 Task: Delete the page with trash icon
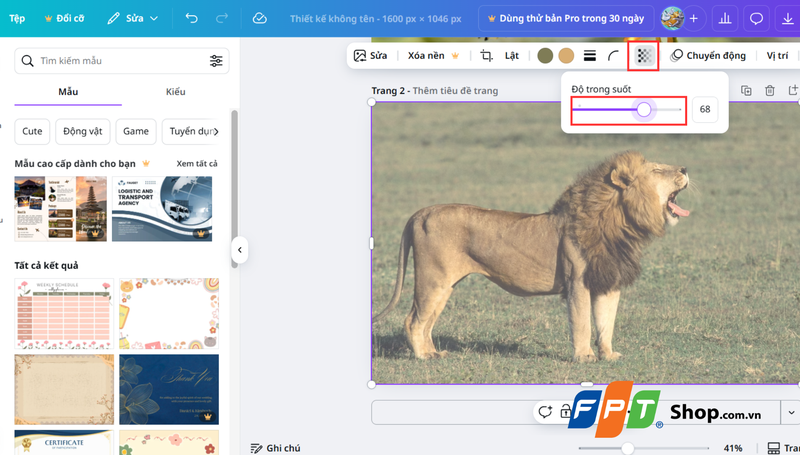coord(770,91)
